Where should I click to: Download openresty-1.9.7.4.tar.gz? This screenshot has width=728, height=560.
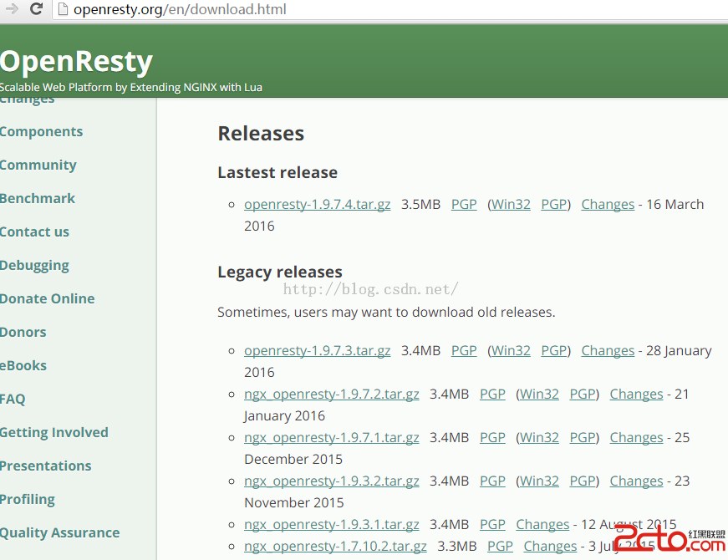coord(317,205)
